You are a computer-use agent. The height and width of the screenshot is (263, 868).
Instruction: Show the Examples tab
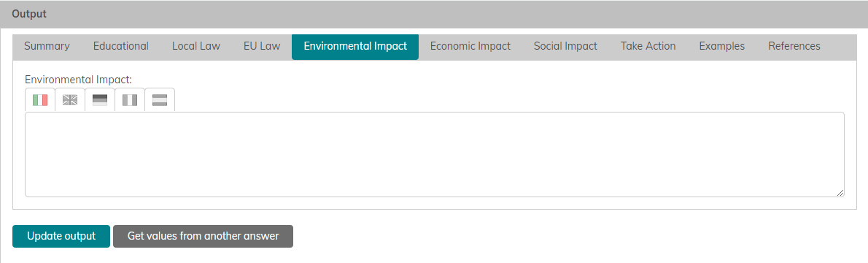(722, 47)
